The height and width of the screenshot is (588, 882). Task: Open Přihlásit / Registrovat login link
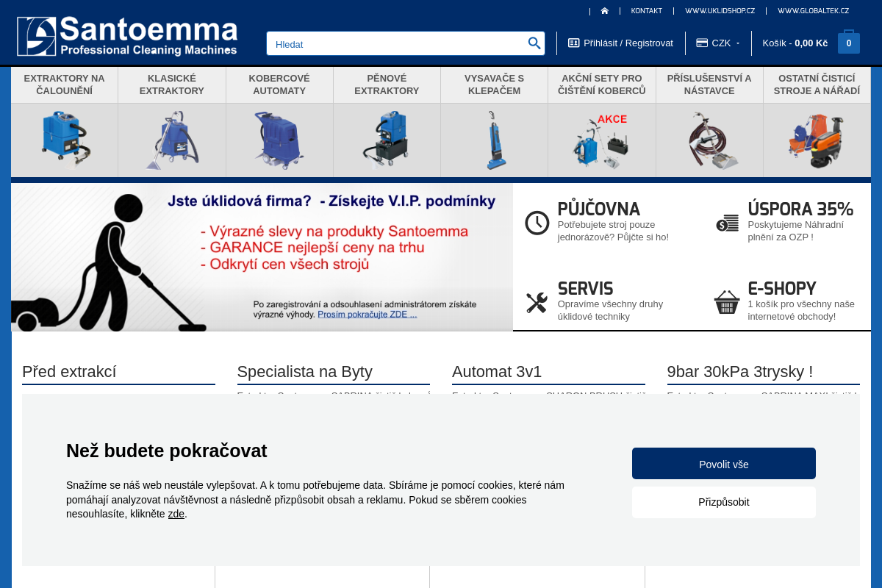tap(620, 43)
